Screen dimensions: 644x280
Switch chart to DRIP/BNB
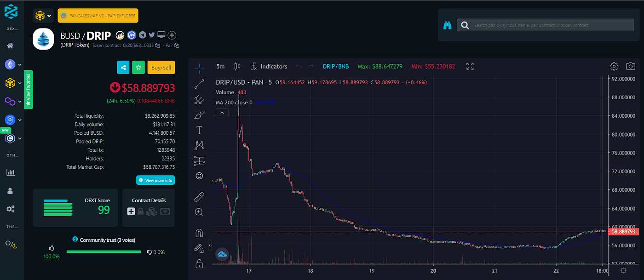[x=336, y=67]
